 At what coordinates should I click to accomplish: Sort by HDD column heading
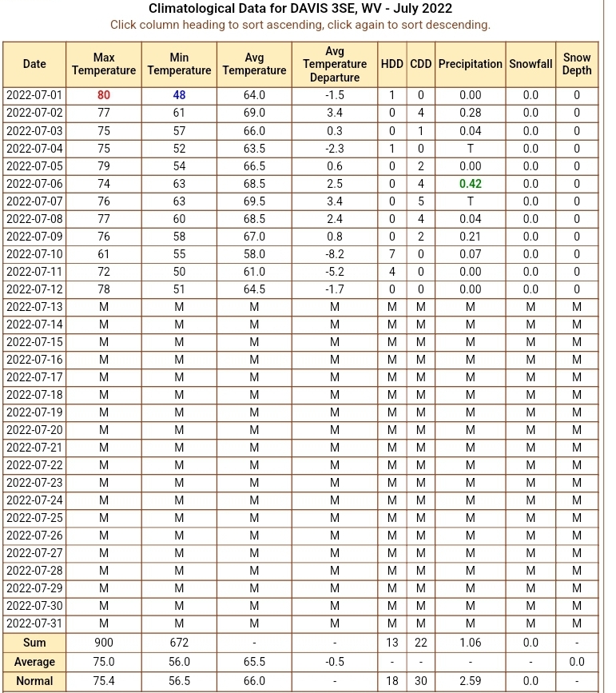coord(392,64)
